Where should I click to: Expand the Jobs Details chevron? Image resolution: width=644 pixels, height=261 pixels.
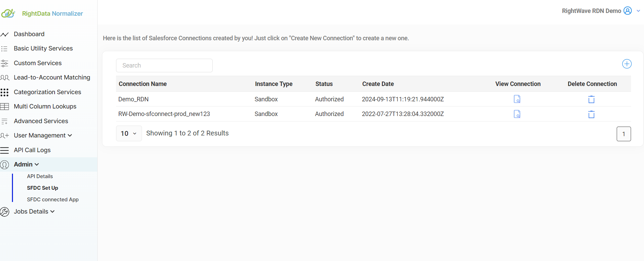pos(53,212)
